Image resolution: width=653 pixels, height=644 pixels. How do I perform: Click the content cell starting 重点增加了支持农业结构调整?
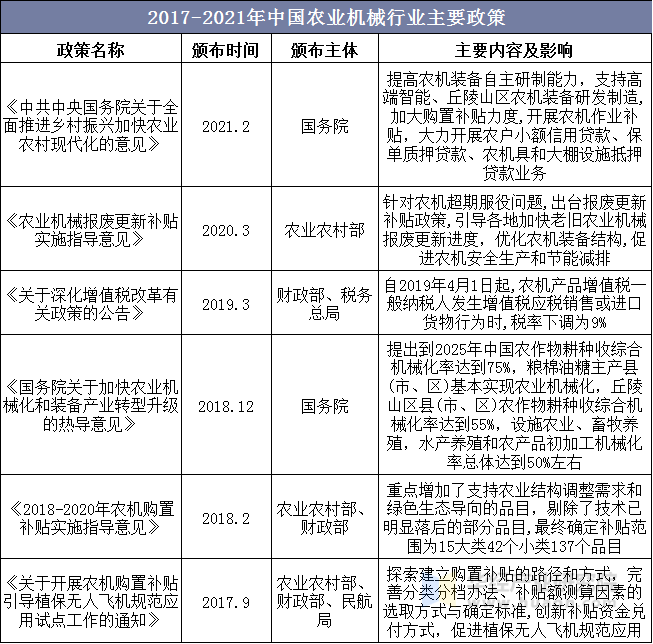tap(514, 518)
